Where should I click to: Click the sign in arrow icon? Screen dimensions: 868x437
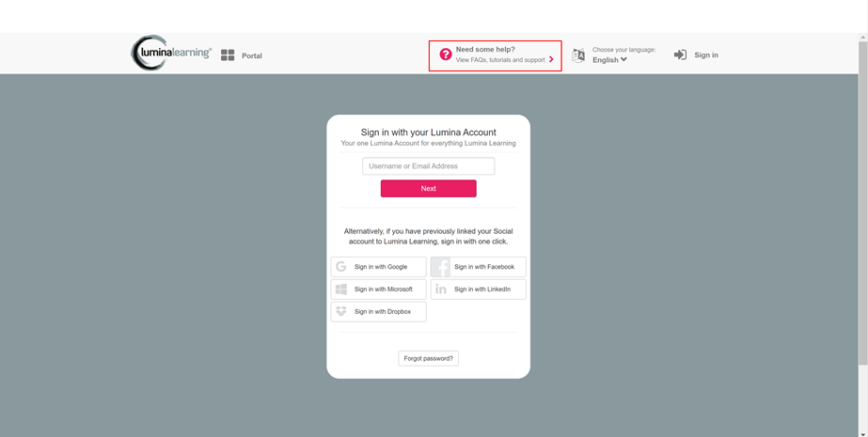680,55
